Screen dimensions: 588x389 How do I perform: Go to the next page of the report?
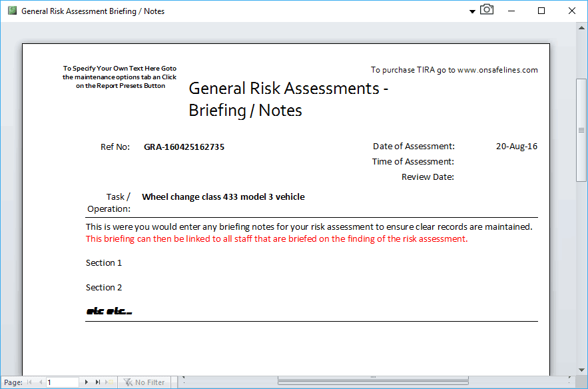click(87, 382)
